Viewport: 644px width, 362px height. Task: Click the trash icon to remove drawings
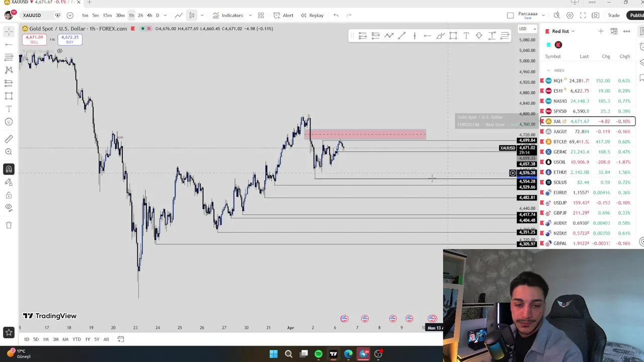(9, 225)
